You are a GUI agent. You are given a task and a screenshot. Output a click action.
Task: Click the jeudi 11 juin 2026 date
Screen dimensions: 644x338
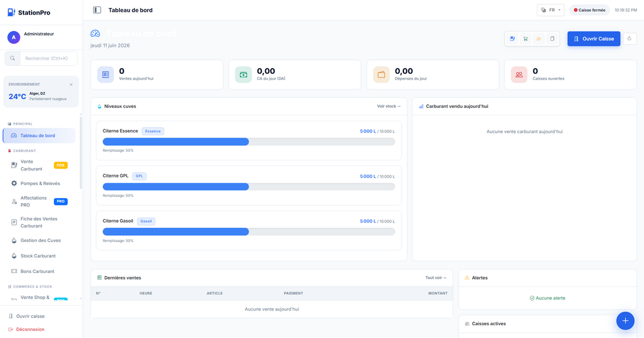[110, 46]
